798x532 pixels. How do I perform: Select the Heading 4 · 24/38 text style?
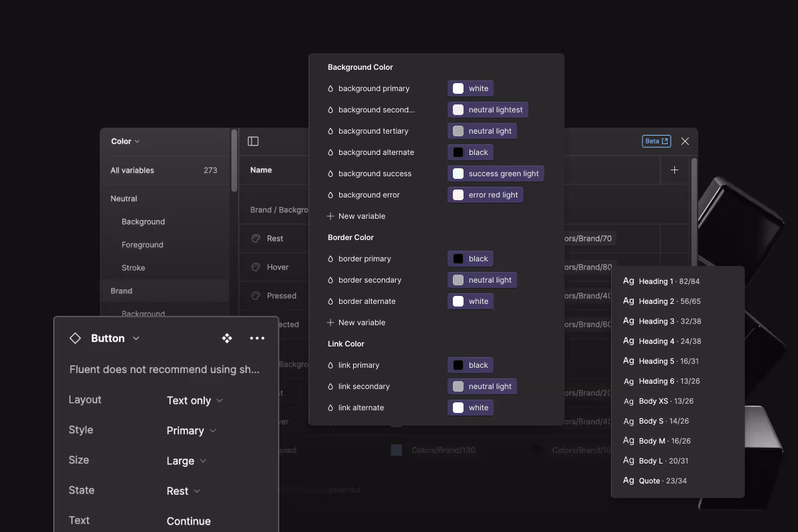[x=662, y=341]
